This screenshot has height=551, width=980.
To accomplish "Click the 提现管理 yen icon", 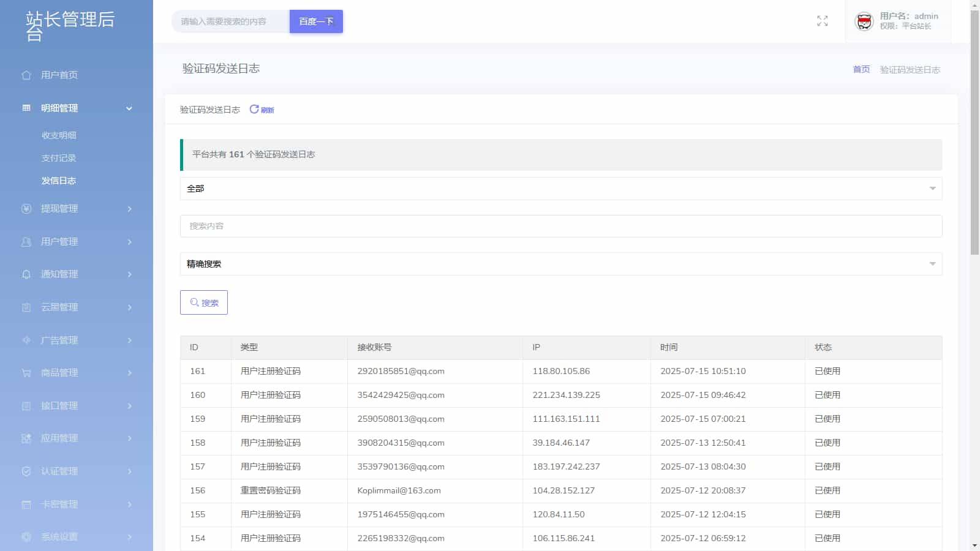I will (26, 209).
